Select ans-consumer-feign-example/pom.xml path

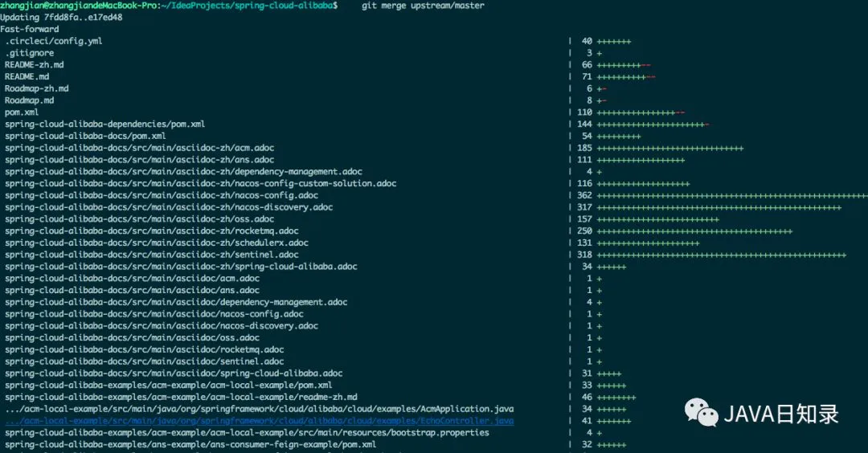191,445
